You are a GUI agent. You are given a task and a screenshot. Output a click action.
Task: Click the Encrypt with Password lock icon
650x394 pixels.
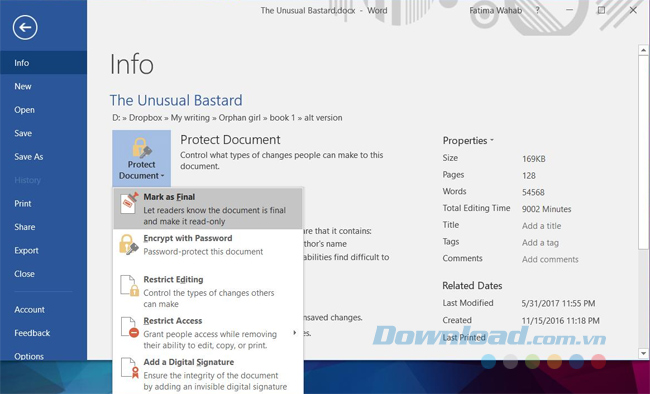tap(129, 244)
